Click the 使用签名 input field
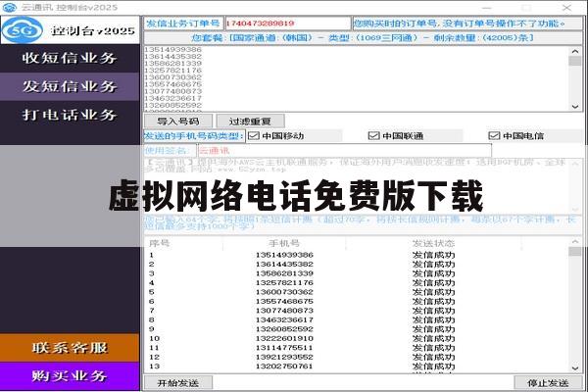Image resolution: width=588 pixels, height=392 pixels. pyautogui.click(x=345, y=151)
